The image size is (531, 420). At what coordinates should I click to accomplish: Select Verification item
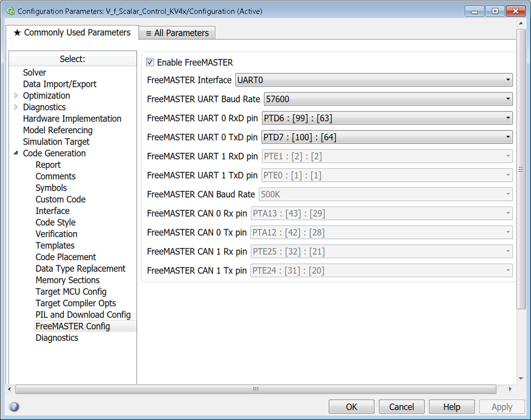[x=56, y=234]
